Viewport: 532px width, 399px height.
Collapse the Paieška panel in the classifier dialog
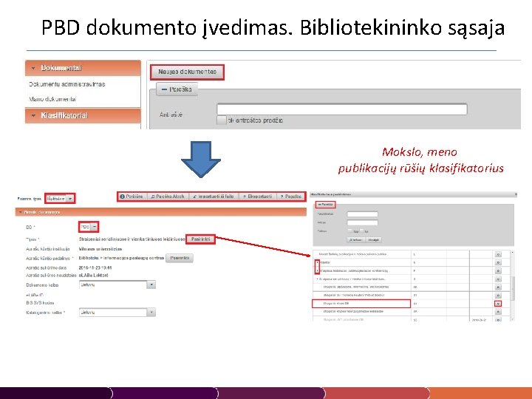click(325, 205)
